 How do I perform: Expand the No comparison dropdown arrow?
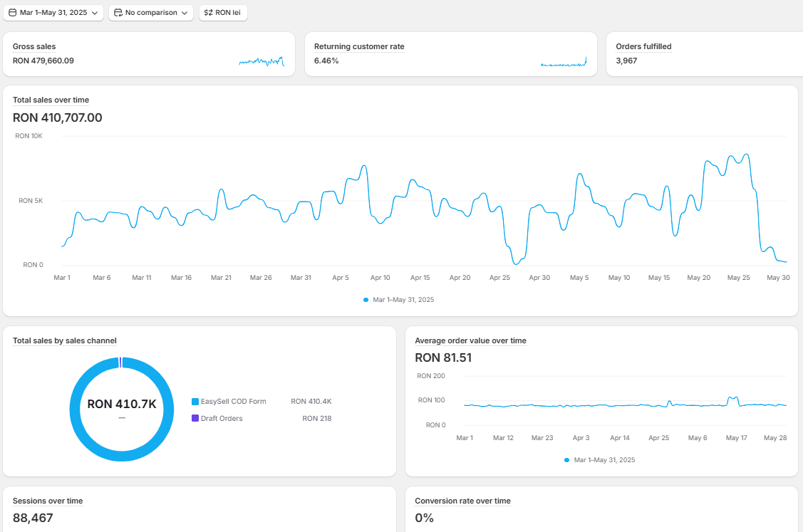click(x=185, y=13)
